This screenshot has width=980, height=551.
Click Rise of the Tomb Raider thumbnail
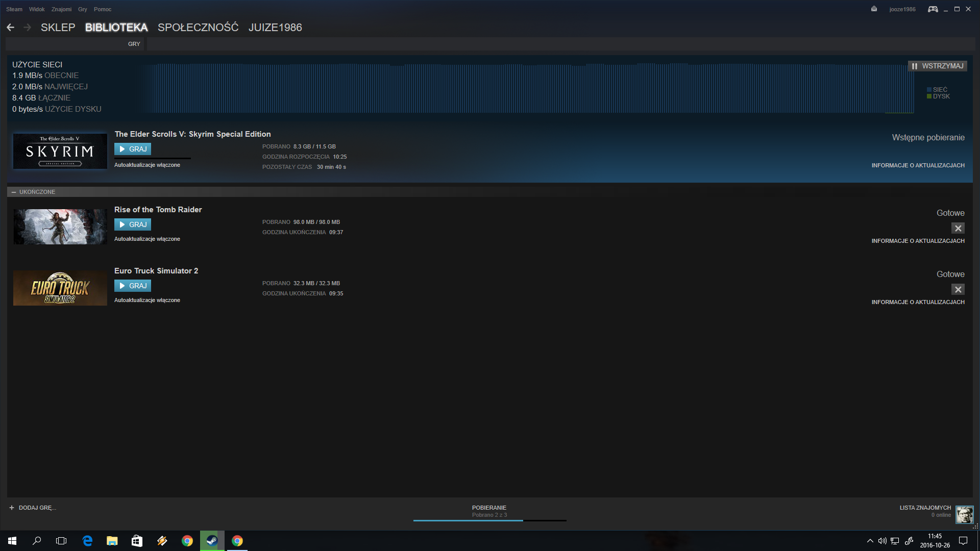60,227
